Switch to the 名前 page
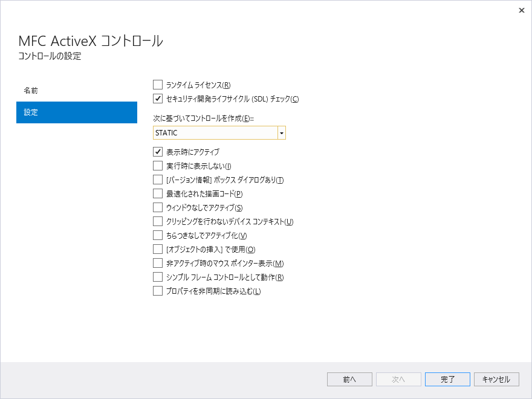 coord(77,90)
